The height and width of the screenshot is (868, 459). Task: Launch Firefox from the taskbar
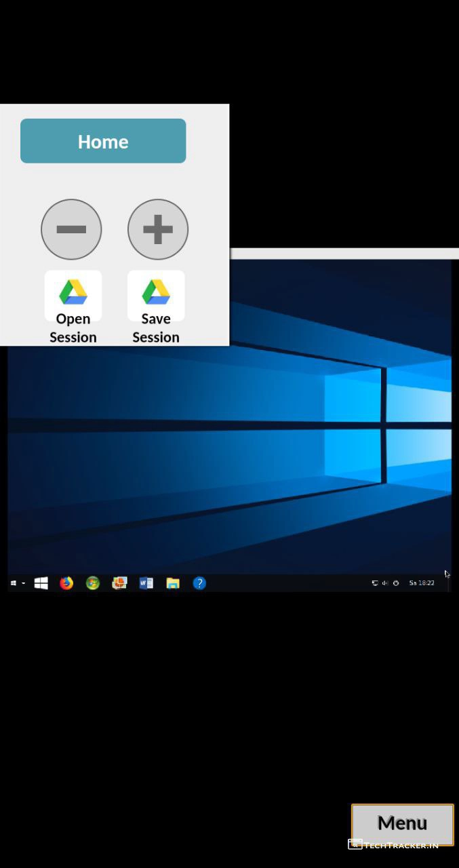(66, 583)
